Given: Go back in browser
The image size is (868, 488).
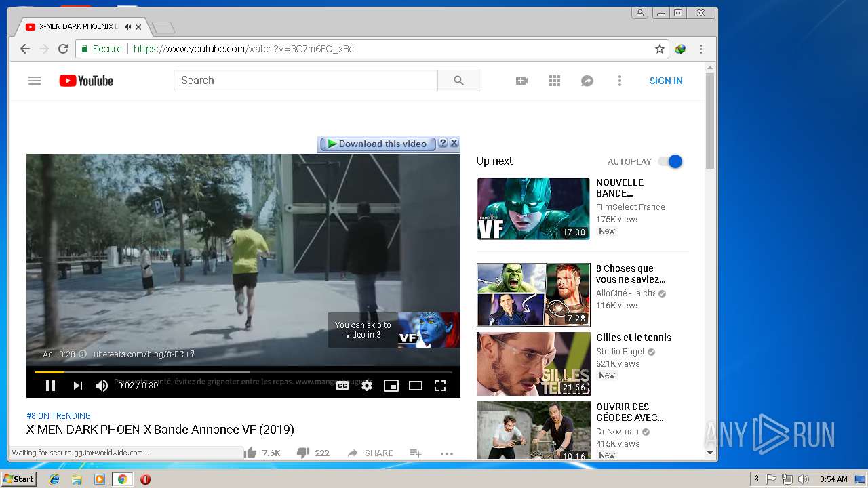Looking at the screenshot, I should point(25,49).
